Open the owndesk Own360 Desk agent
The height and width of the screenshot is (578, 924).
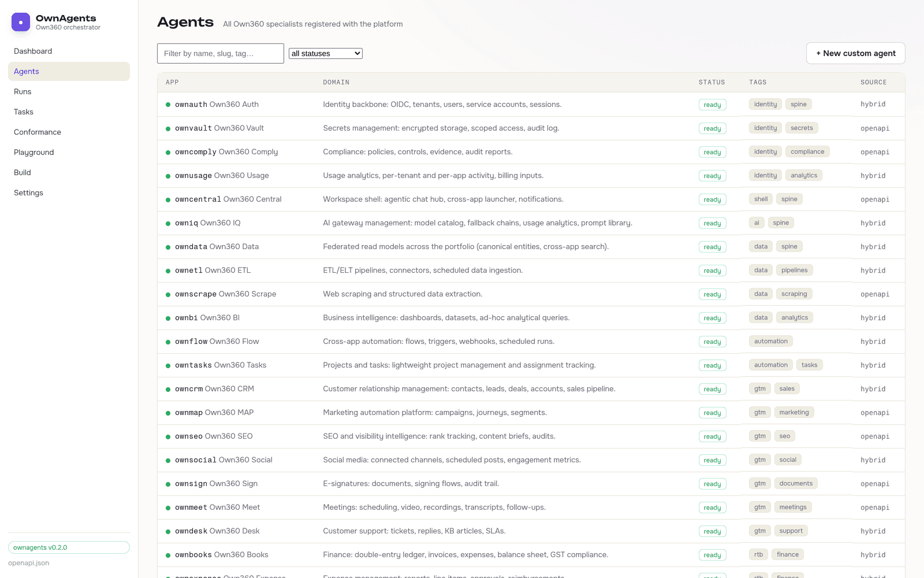pos(217,531)
